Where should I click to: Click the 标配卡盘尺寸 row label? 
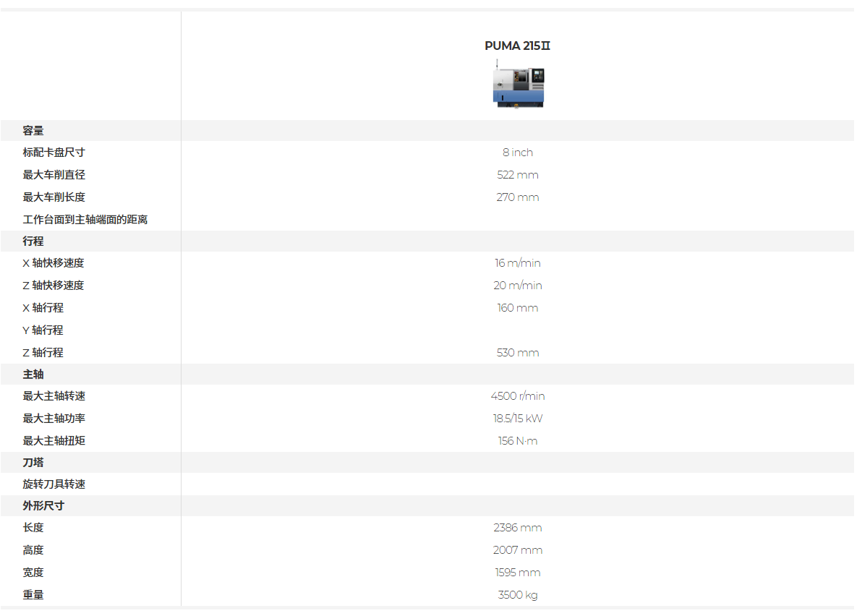54,153
